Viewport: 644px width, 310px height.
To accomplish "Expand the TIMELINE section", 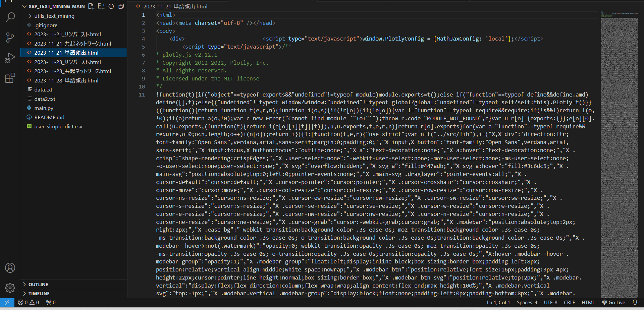I will pos(39,293).
